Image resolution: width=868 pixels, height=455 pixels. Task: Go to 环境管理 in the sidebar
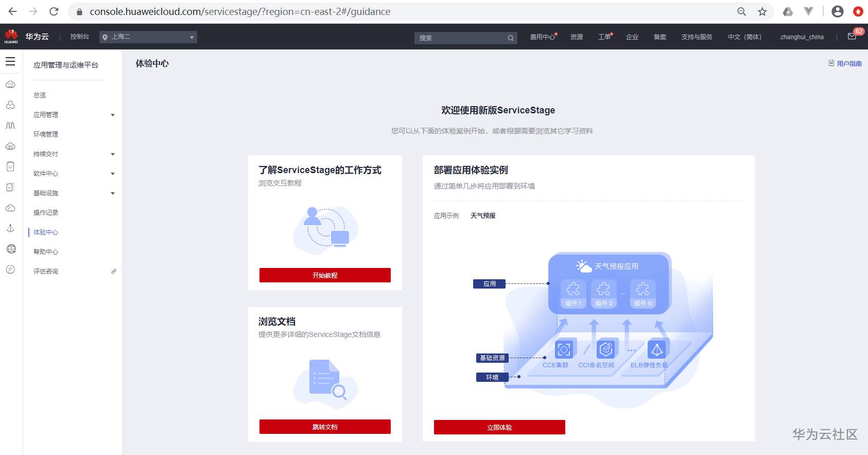coord(46,134)
